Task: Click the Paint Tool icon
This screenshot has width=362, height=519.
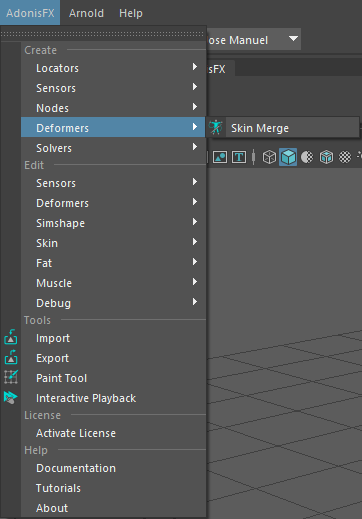Action: pyautogui.click(x=11, y=377)
